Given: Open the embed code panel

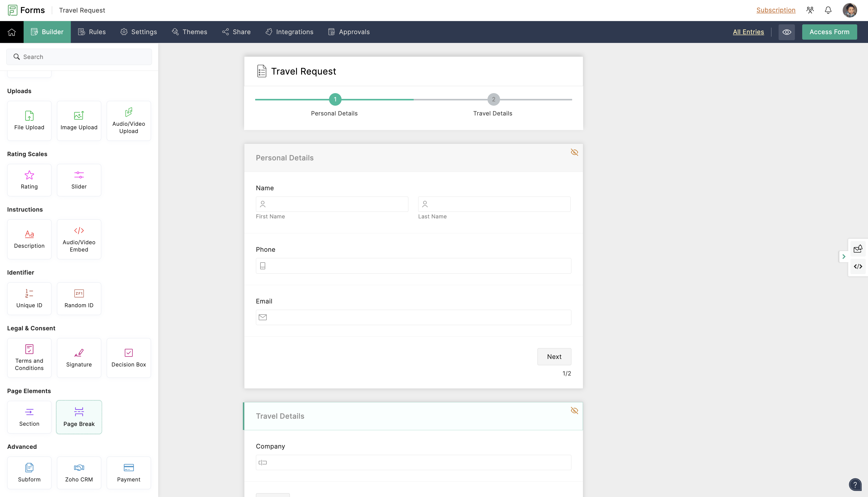Looking at the screenshot, I should 858,267.
